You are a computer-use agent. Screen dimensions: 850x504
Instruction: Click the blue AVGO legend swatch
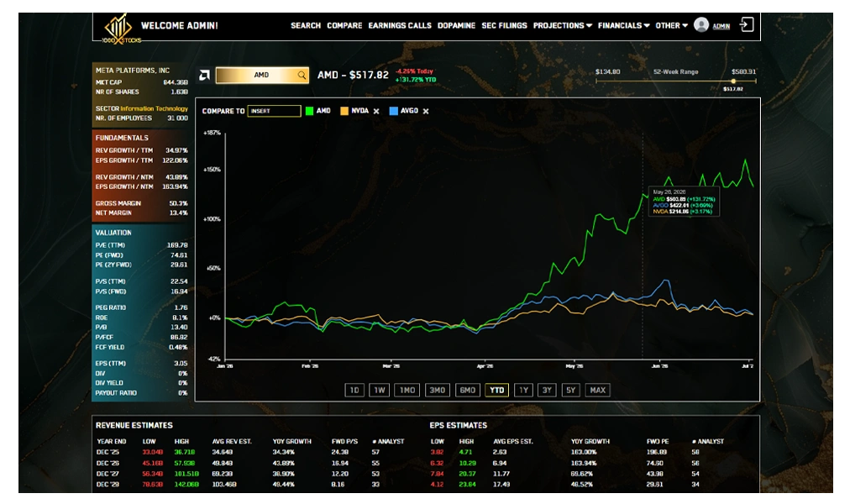(394, 111)
